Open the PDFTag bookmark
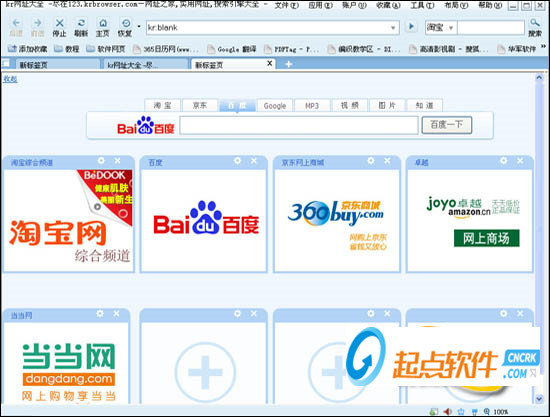The width and height of the screenshot is (550, 417). [x=292, y=49]
